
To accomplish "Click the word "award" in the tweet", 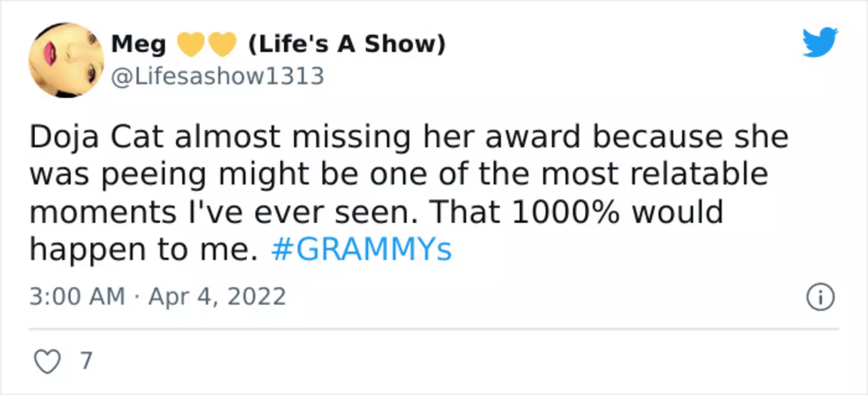I will point(532,137).
